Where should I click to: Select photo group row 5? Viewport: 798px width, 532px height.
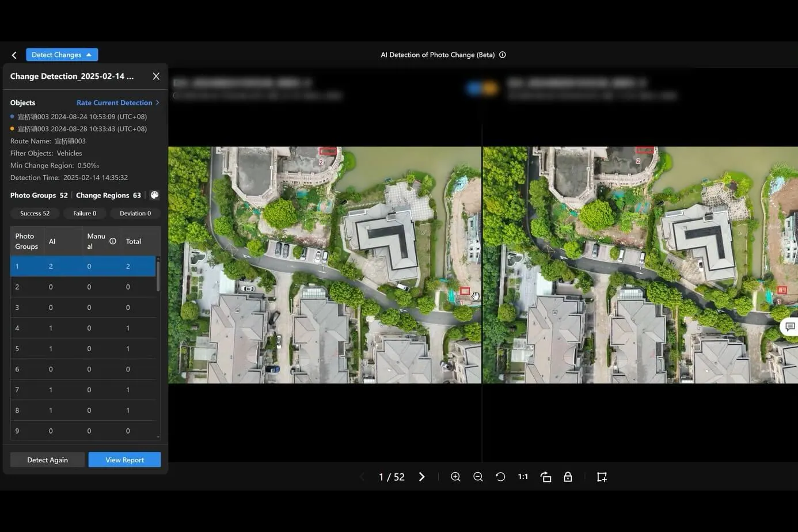click(x=83, y=349)
